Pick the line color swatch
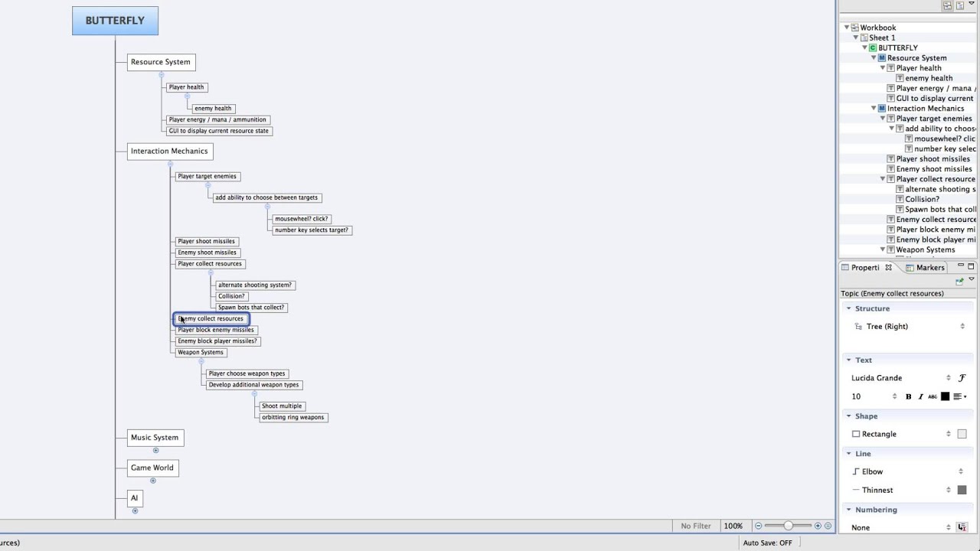Viewport: 980px width, 551px height. click(x=962, y=490)
